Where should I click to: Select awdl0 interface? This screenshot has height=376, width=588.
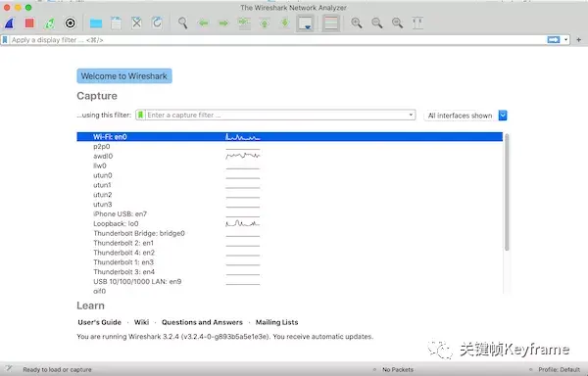tap(289, 156)
